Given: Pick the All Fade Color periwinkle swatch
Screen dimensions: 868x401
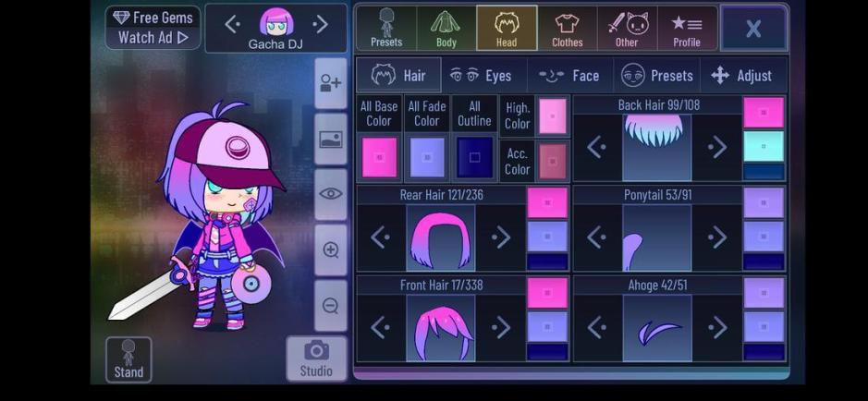Looking at the screenshot, I should [427, 158].
